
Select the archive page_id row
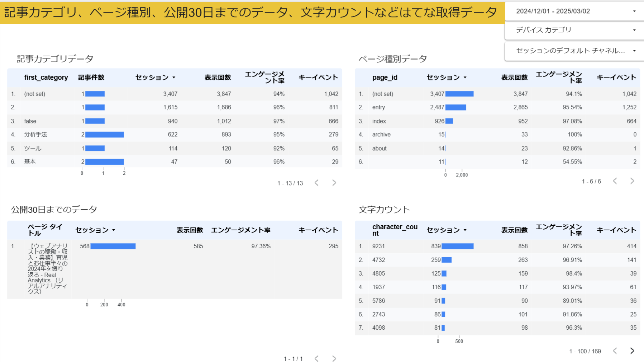497,135
